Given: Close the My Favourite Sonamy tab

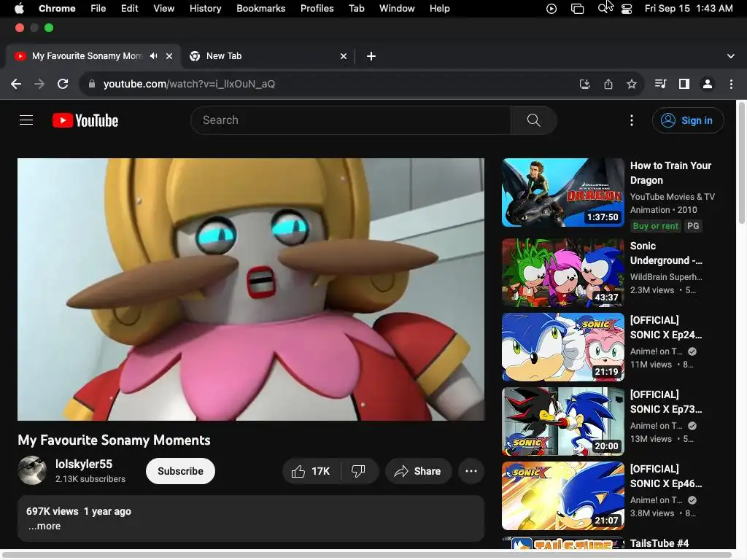Looking at the screenshot, I should (x=169, y=56).
